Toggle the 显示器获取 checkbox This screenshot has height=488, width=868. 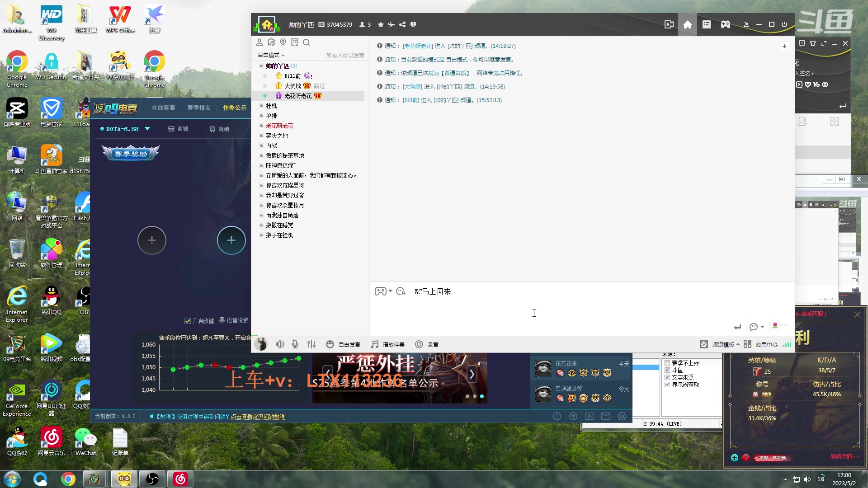tap(667, 385)
